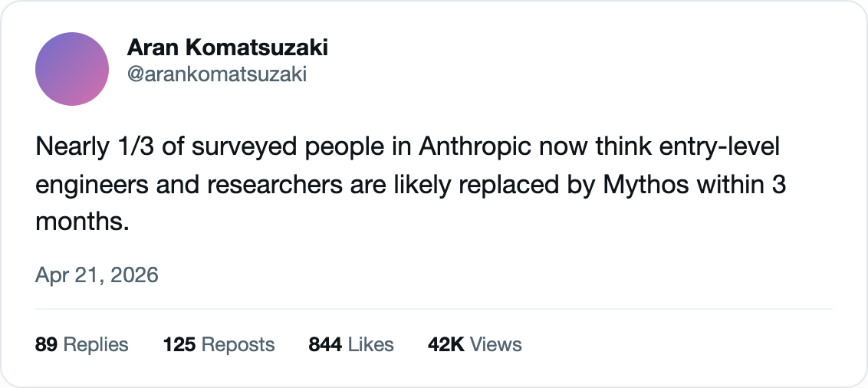Image resolution: width=868 pixels, height=388 pixels.
Task: Open the @arankomatsuzaki handle link
Action: [217, 74]
